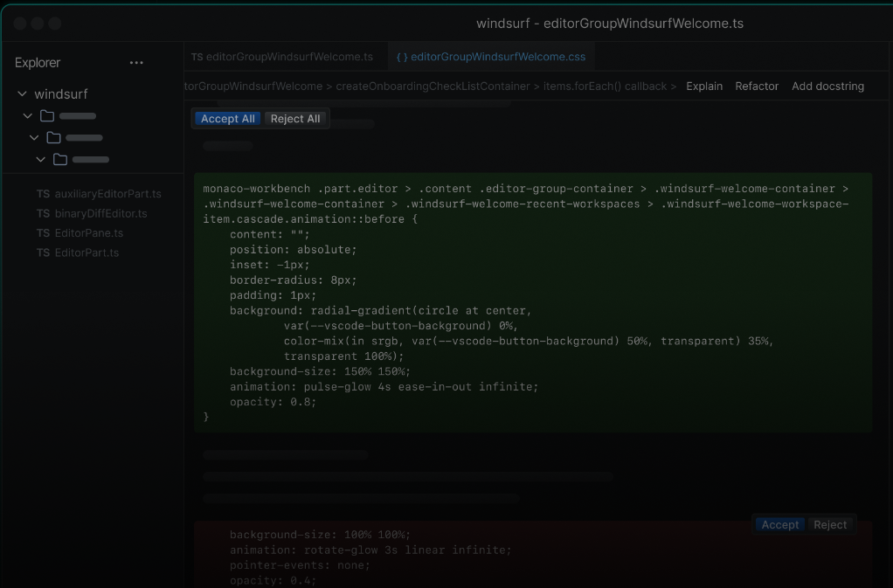Click the 'pointer-events: none;' removed line
This screenshot has width=893, height=588.
click(x=300, y=565)
